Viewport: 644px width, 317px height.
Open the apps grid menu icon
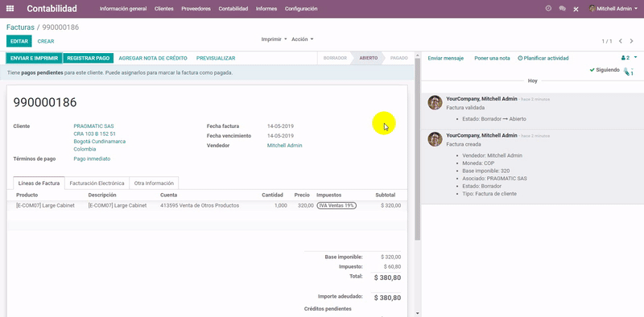click(x=10, y=9)
